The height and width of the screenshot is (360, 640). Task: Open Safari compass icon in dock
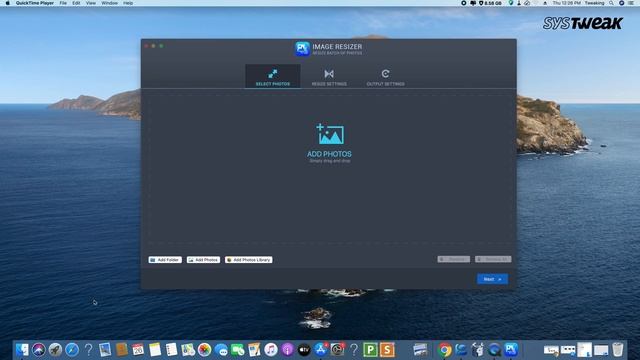[x=72, y=350]
